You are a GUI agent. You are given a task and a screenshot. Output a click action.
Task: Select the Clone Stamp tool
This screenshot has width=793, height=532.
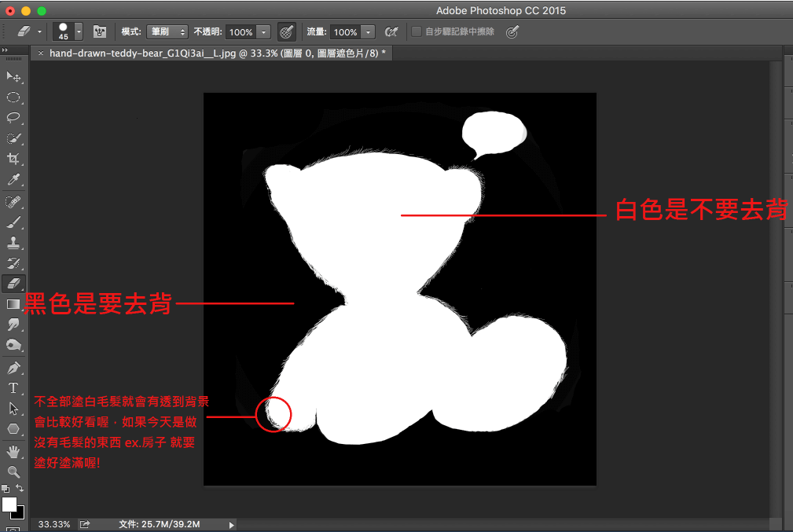(x=13, y=242)
